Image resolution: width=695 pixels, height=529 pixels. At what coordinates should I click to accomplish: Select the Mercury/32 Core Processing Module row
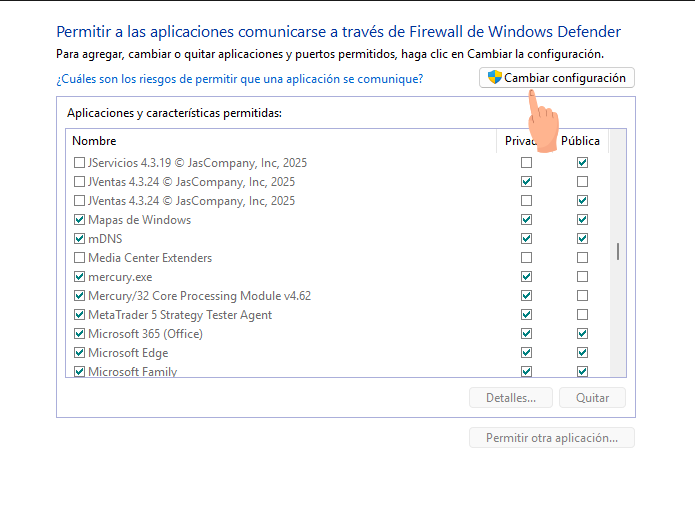[338, 296]
